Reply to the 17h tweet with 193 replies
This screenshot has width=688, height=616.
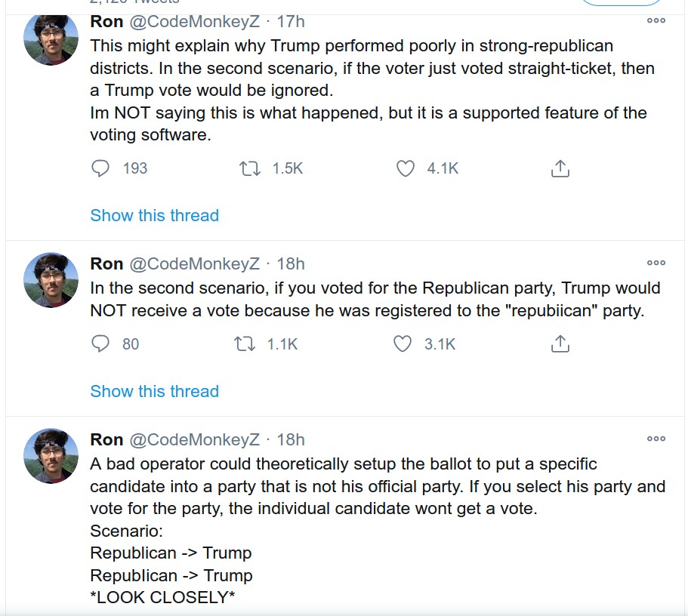(x=100, y=168)
